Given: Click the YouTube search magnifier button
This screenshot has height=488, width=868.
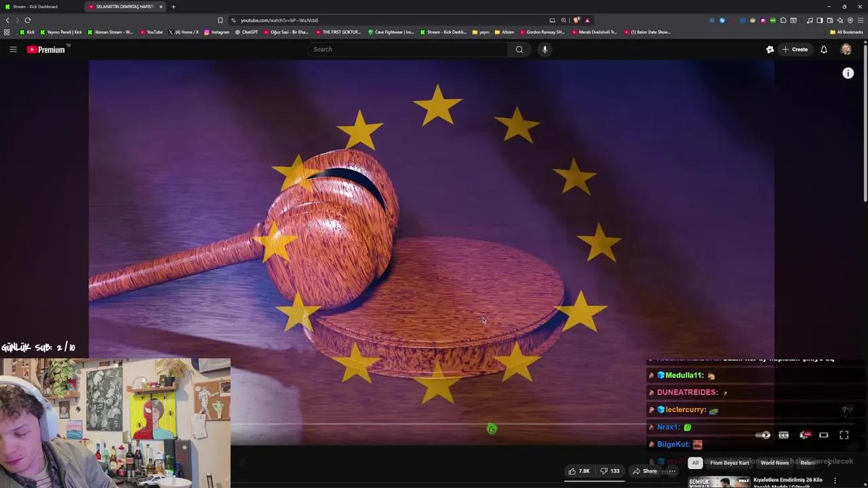Looking at the screenshot, I should click(519, 49).
